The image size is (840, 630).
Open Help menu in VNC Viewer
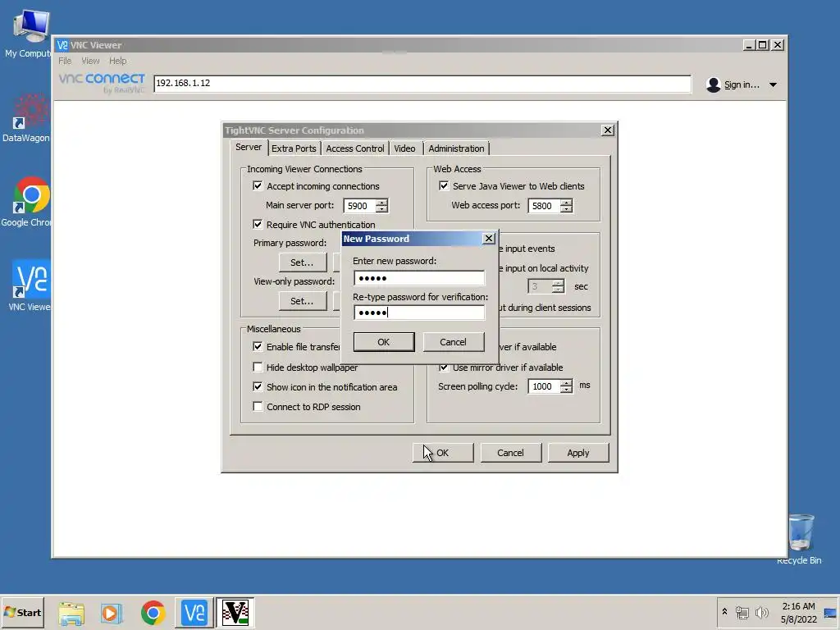118,61
